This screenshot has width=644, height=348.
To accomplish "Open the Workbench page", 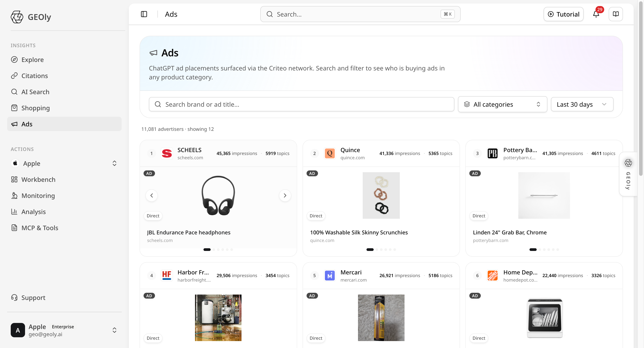I will pos(64,180).
